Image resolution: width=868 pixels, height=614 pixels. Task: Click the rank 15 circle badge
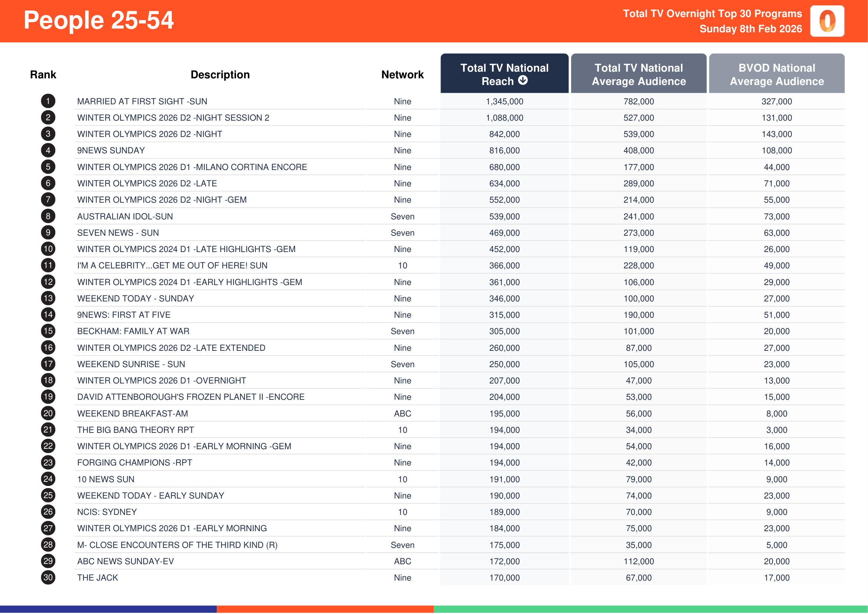tap(48, 331)
